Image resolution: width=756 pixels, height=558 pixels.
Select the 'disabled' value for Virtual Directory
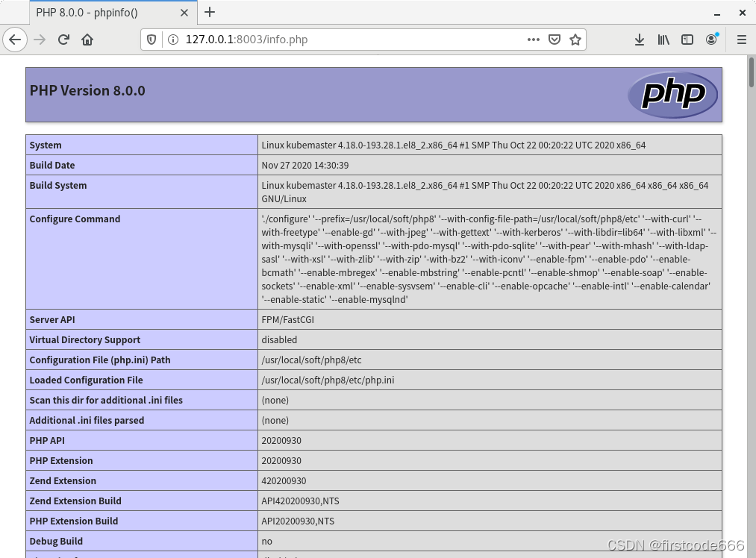click(x=279, y=339)
